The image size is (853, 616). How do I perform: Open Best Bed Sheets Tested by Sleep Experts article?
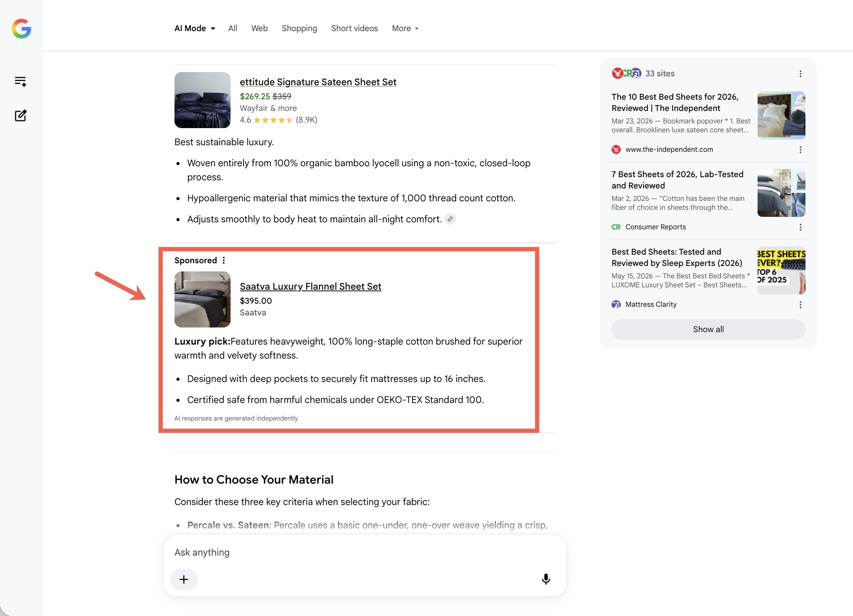(677, 257)
